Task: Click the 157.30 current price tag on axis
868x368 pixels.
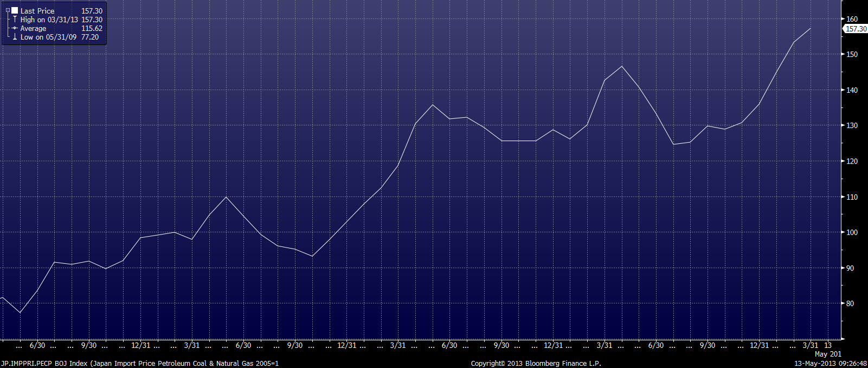Action: tap(856, 29)
